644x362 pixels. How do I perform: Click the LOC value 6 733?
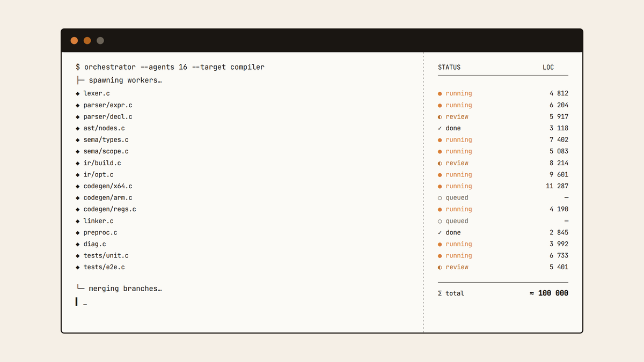pos(559,256)
